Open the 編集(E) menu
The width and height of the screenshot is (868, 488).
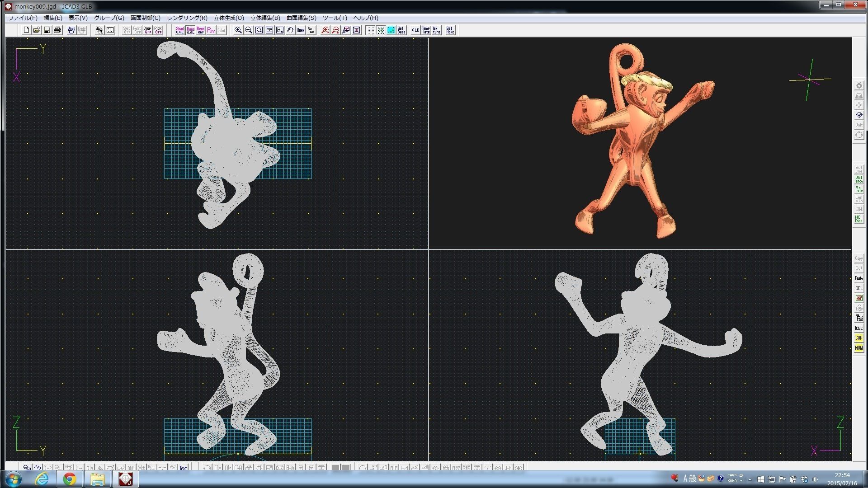[53, 18]
